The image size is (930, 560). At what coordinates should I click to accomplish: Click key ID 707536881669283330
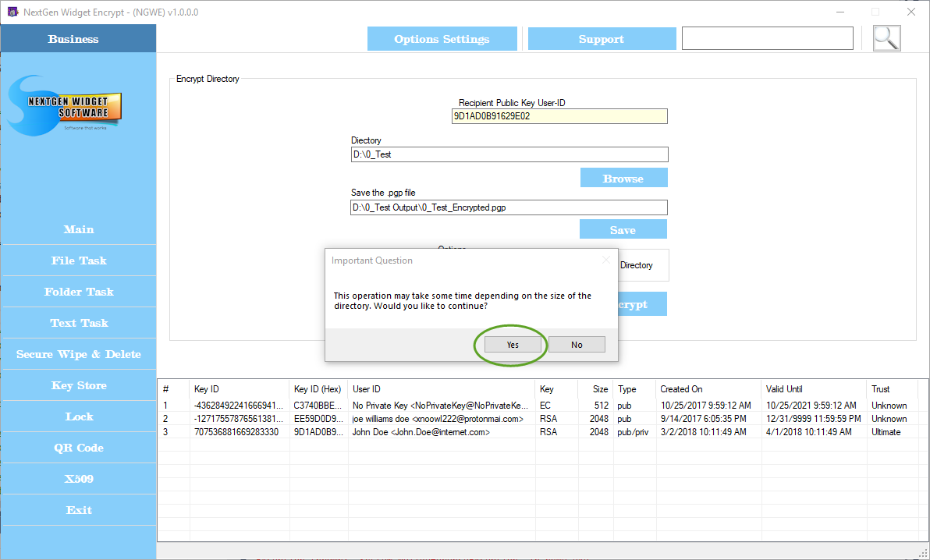[x=236, y=432]
